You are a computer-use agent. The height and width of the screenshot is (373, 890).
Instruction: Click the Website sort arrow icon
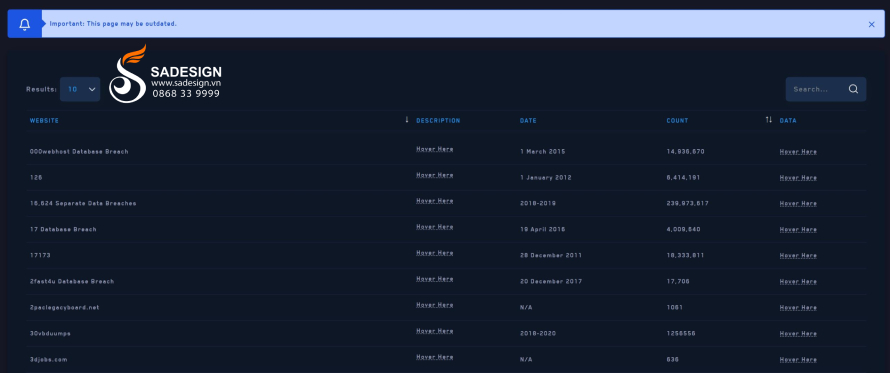coord(406,120)
